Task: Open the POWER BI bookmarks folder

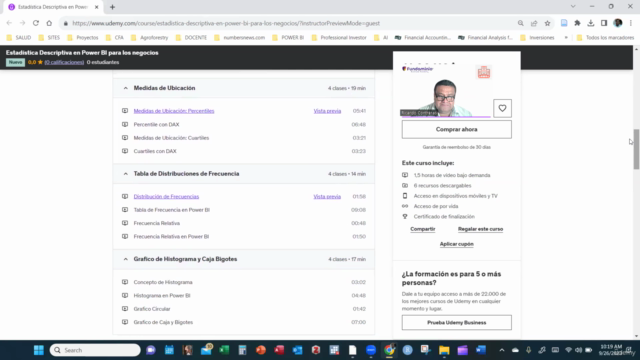Action: pyautogui.click(x=288, y=38)
